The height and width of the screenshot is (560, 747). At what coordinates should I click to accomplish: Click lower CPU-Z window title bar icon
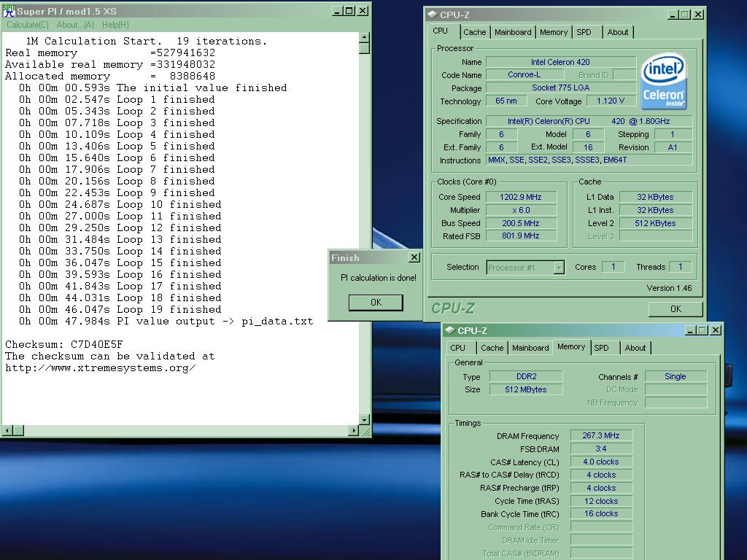[450, 330]
